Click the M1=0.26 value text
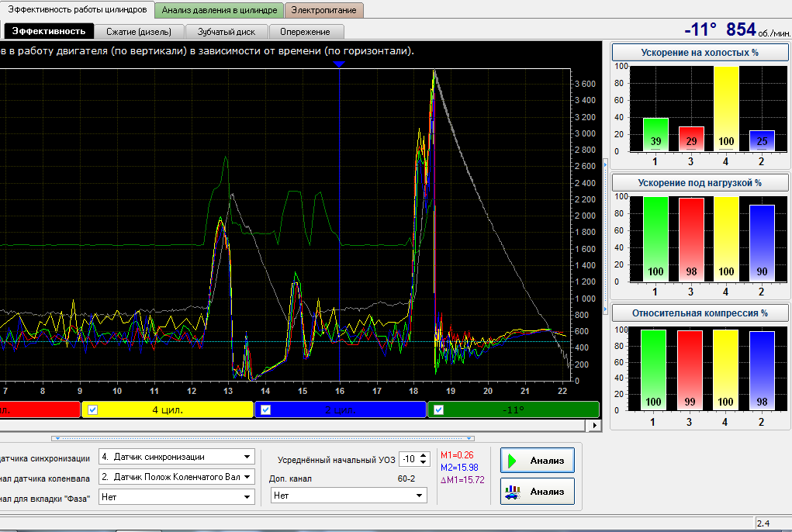Image resolution: width=792 pixels, height=532 pixels. pyautogui.click(x=457, y=454)
